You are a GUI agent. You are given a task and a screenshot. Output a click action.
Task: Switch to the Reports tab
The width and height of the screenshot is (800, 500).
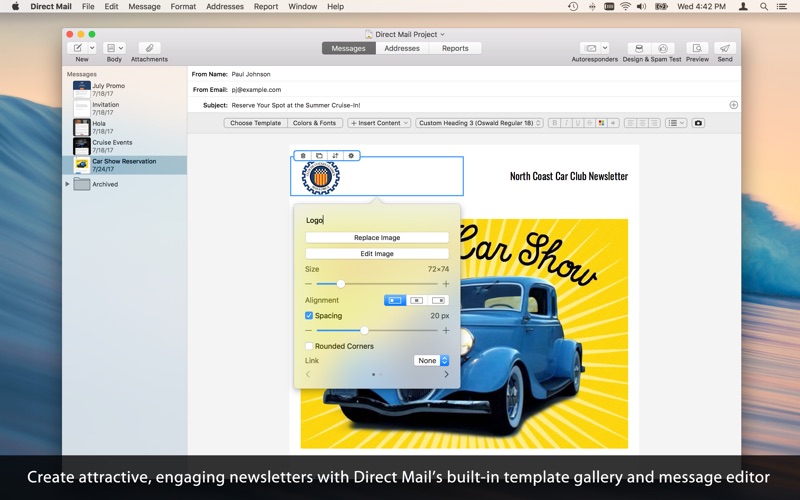[455, 48]
